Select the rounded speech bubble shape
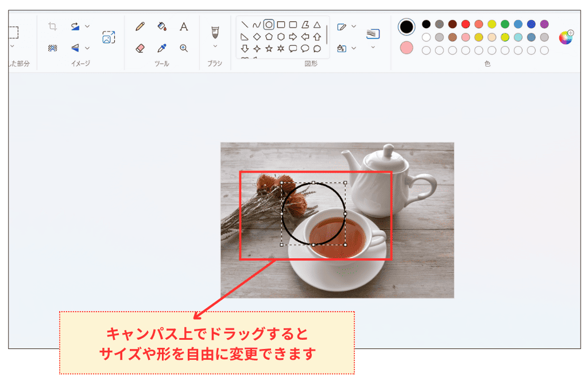588x384 pixels. [x=305, y=49]
